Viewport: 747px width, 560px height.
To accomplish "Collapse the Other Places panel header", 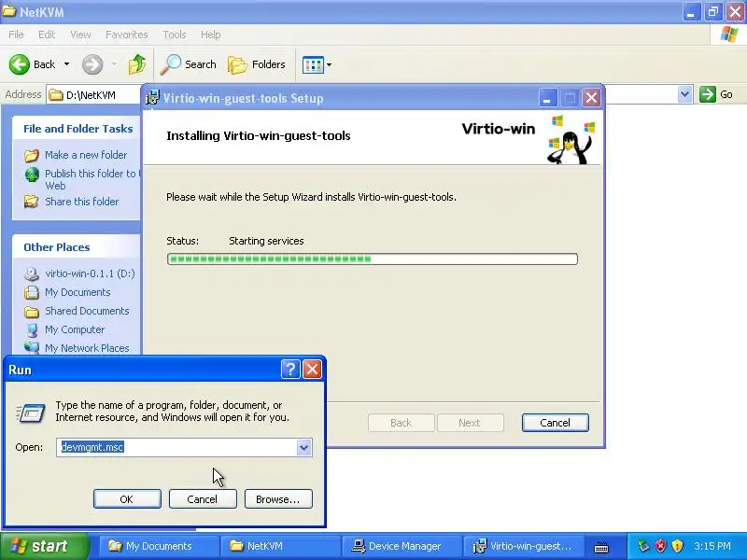I will tap(77, 247).
